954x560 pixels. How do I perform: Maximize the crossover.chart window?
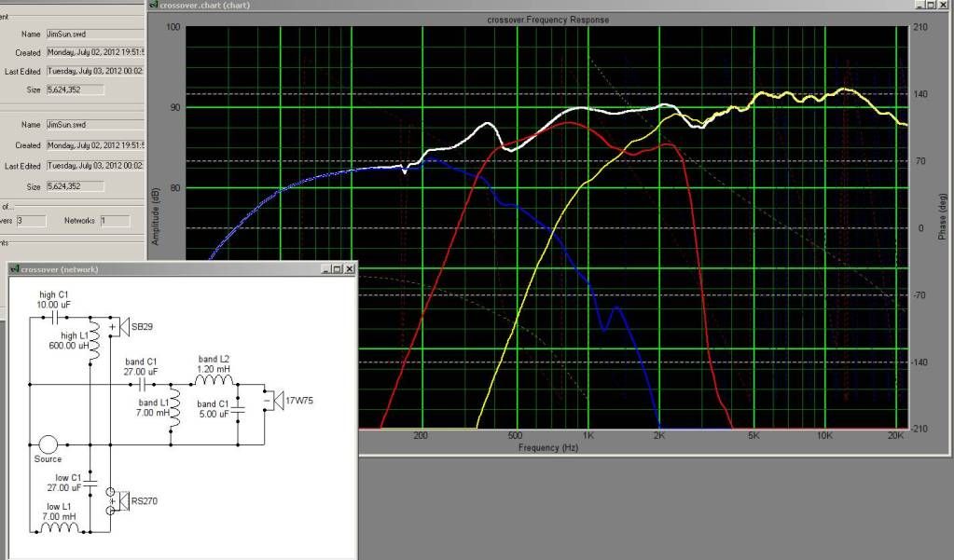point(932,5)
